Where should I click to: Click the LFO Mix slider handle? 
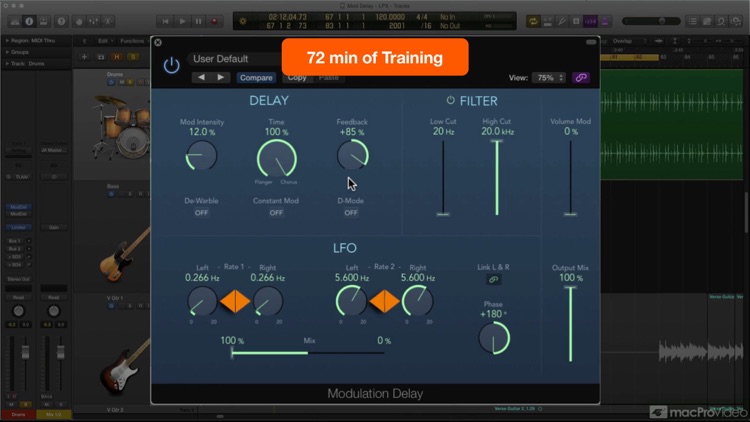pos(232,353)
